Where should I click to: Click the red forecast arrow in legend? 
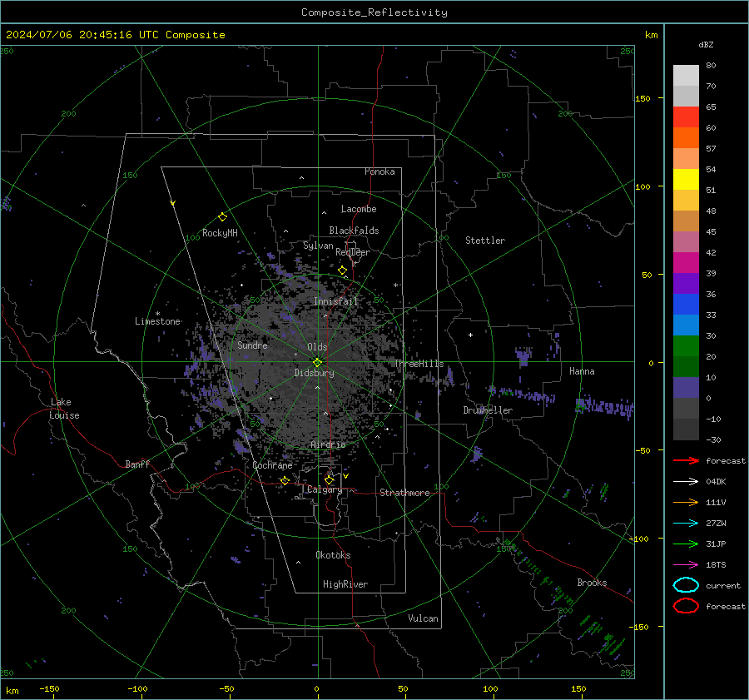(686, 460)
